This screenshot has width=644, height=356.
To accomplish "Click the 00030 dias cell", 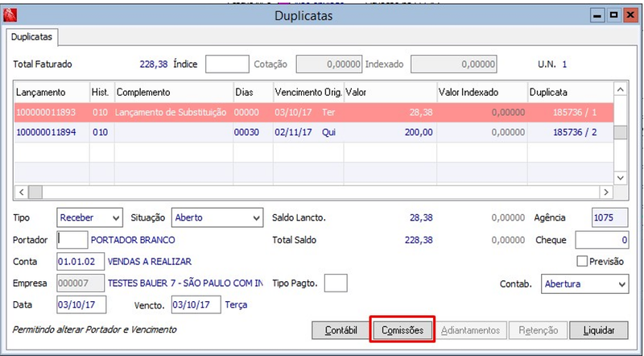I will [x=253, y=132].
